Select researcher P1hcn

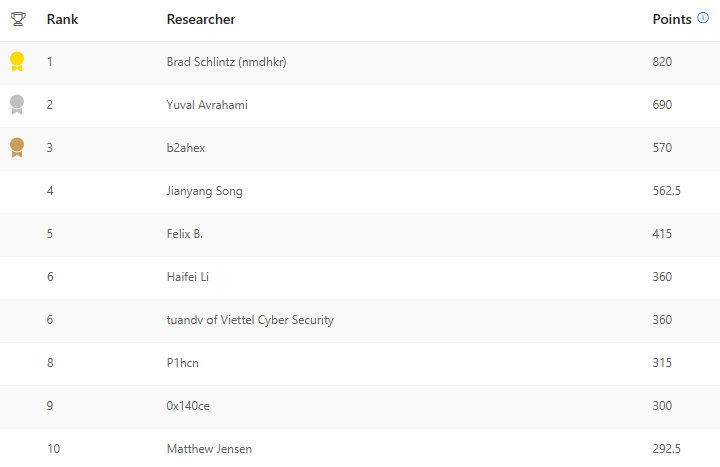[x=183, y=363]
